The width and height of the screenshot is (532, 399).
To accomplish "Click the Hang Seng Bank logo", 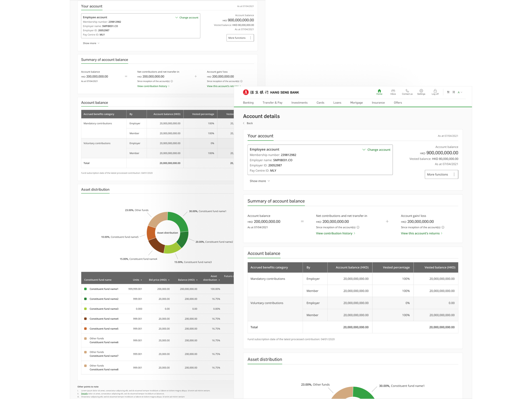I will pyautogui.click(x=271, y=92).
